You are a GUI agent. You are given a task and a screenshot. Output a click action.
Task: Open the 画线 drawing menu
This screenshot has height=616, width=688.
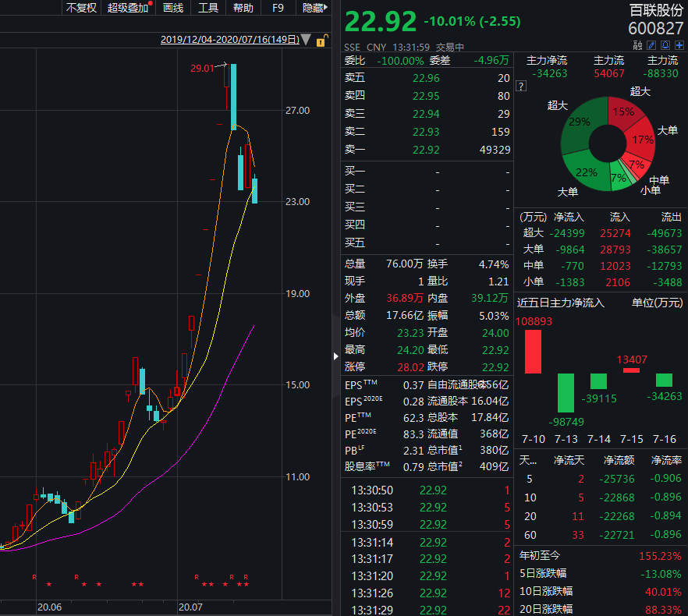click(172, 8)
